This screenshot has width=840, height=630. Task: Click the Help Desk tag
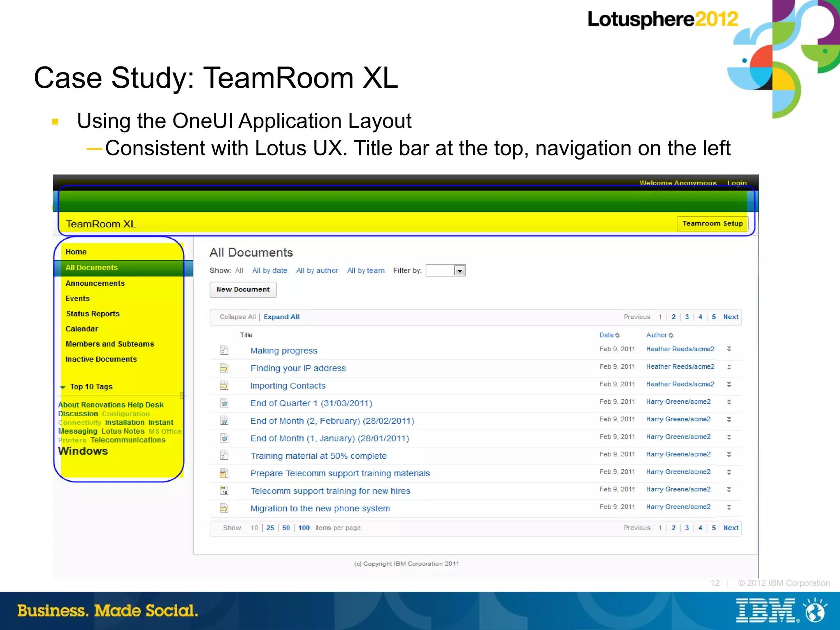tap(145, 405)
